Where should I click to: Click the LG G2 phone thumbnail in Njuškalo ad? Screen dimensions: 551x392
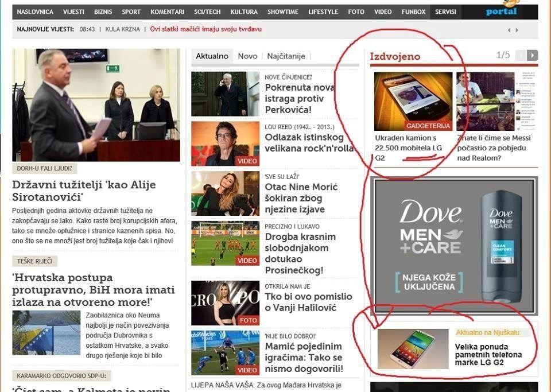(x=413, y=348)
